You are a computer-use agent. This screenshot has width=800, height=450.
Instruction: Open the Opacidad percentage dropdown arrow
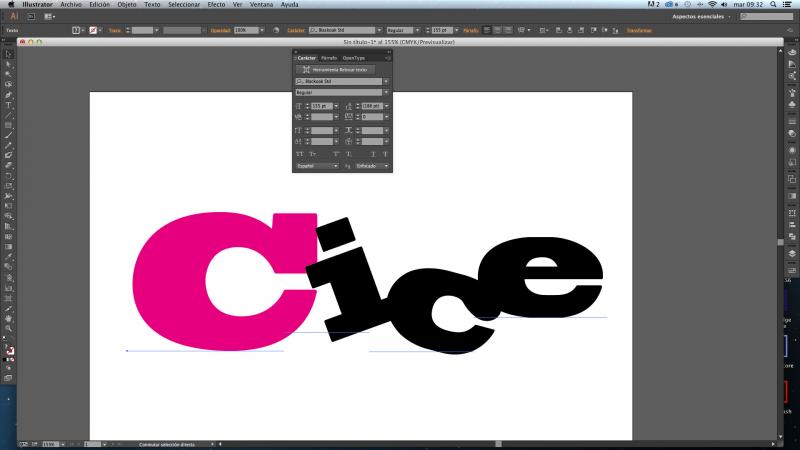pyautogui.click(x=262, y=31)
